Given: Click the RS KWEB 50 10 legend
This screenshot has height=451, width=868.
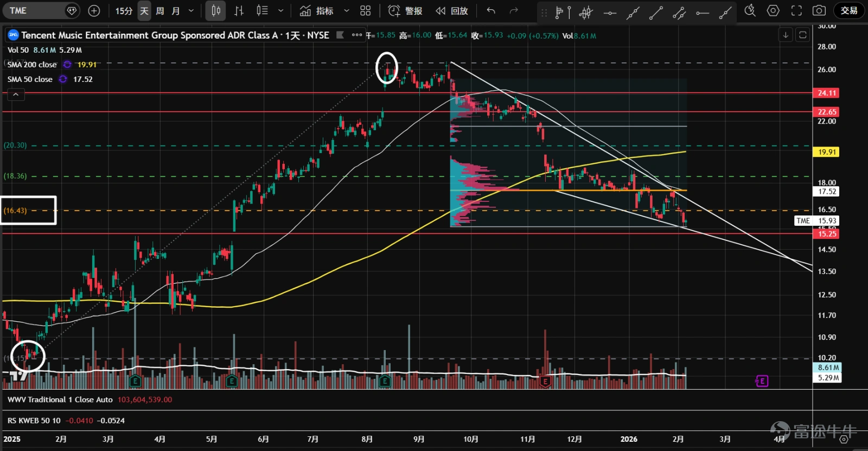Looking at the screenshot, I should click(x=34, y=421).
